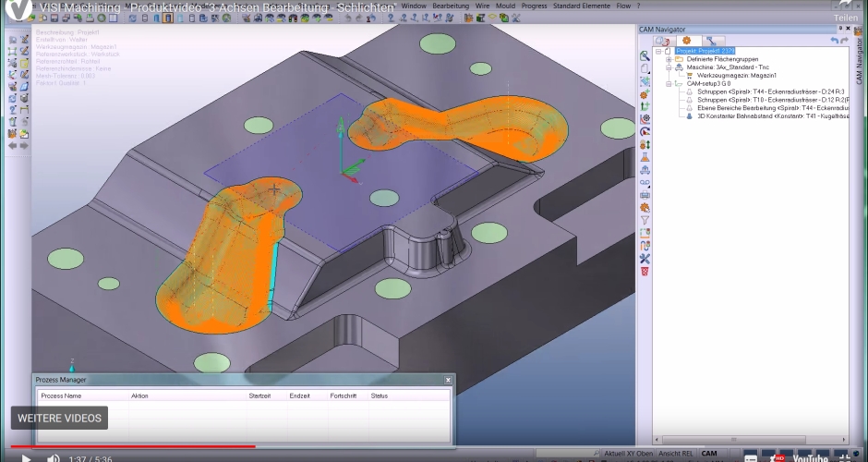
Task: Expand Definierte Flächengruppen tree node
Action: (x=669, y=59)
